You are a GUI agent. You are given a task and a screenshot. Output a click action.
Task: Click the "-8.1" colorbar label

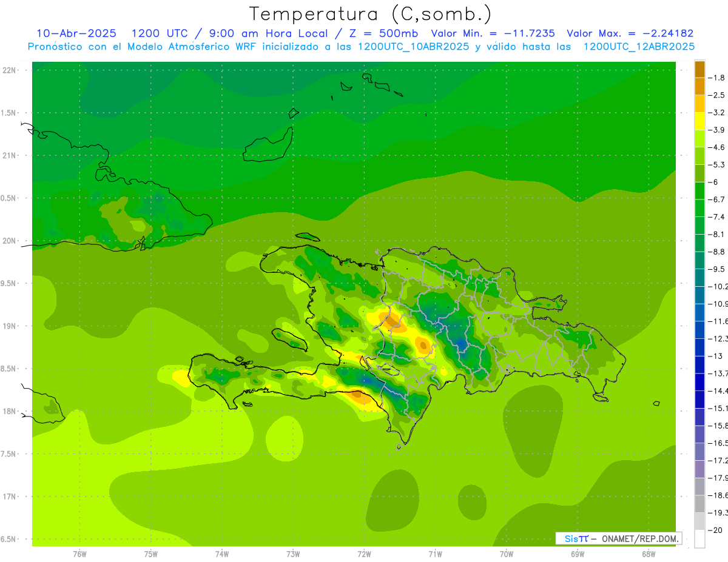click(x=716, y=234)
